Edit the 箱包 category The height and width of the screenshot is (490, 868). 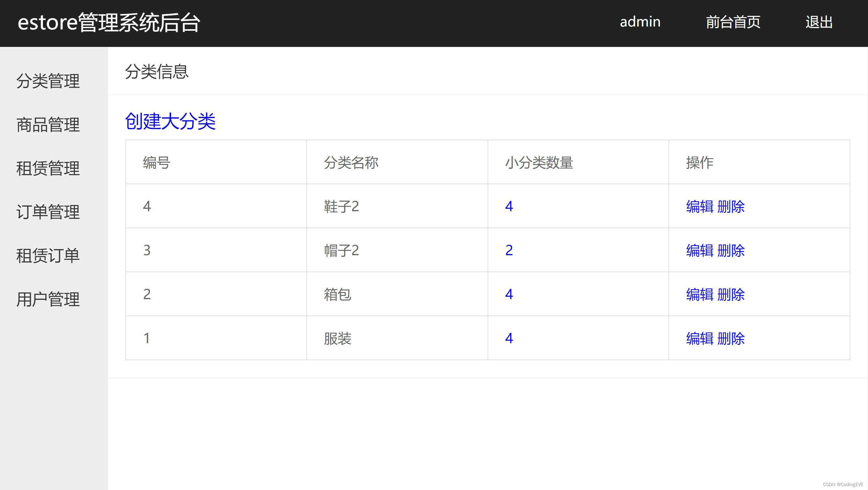[699, 295]
